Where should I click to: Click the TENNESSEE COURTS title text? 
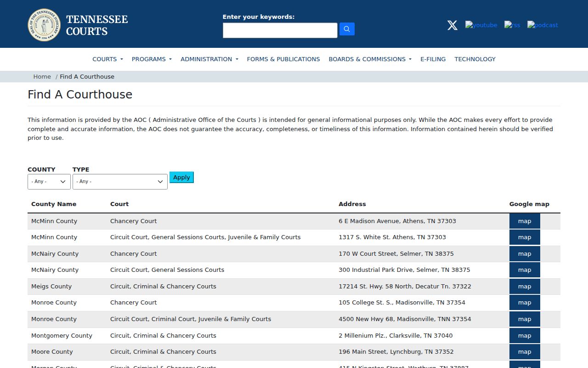click(x=97, y=25)
